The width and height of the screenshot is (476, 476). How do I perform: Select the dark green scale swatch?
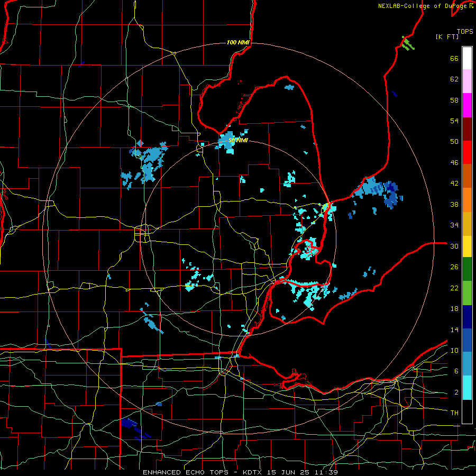[x=467, y=269]
